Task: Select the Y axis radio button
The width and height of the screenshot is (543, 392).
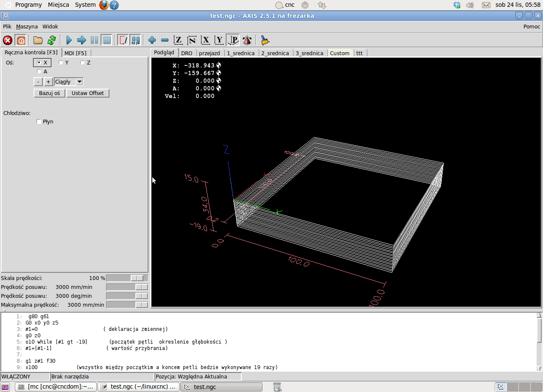Action: [x=64, y=62]
